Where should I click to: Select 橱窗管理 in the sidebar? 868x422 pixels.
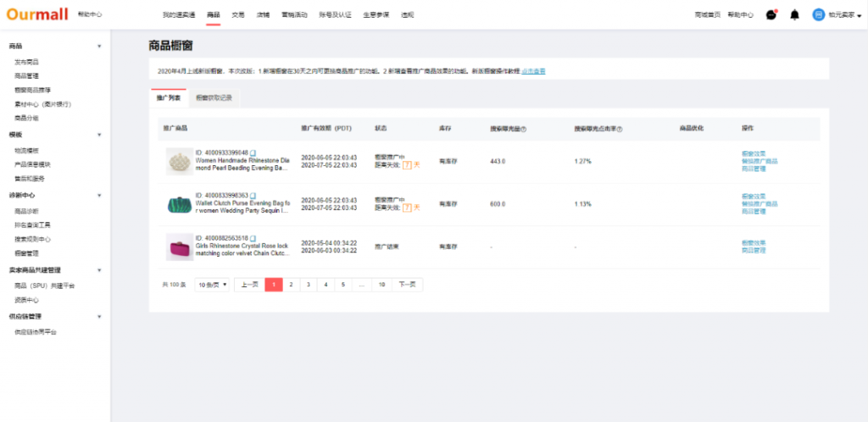26,253
